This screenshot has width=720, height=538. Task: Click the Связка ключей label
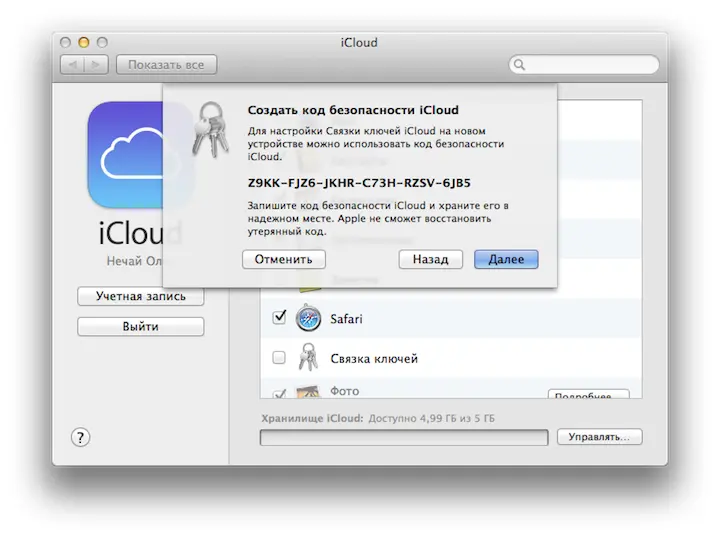374,359
